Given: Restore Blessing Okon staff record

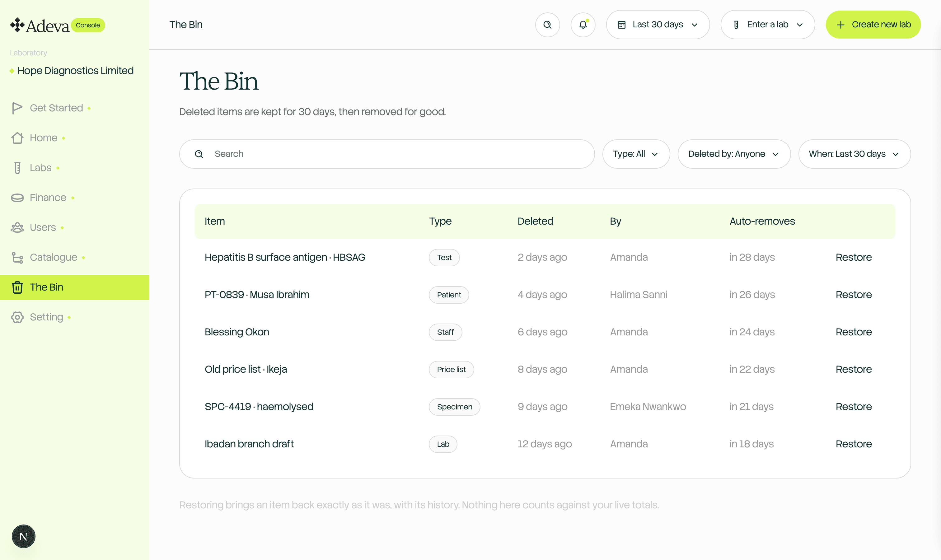Looking at the screenshot, I should pyautogui.click(x=854, y=332).
